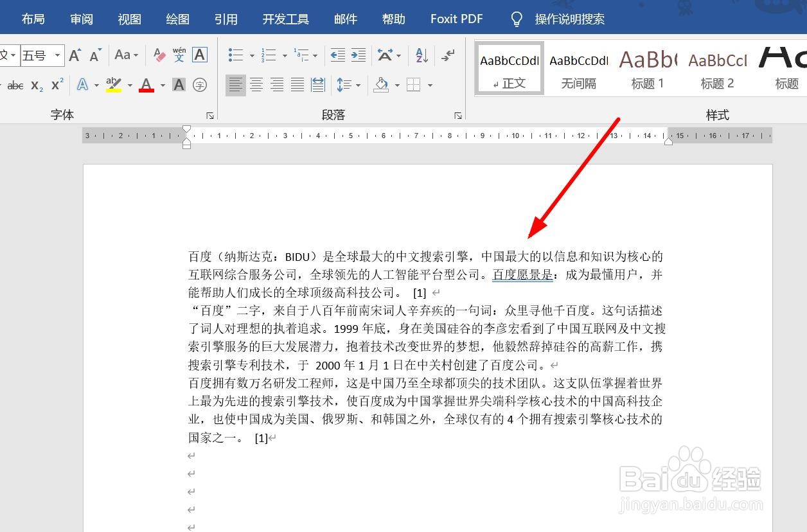Open 引用 ribbon tab
Screen dimensions: 807x532
click(x=226, y=19)
